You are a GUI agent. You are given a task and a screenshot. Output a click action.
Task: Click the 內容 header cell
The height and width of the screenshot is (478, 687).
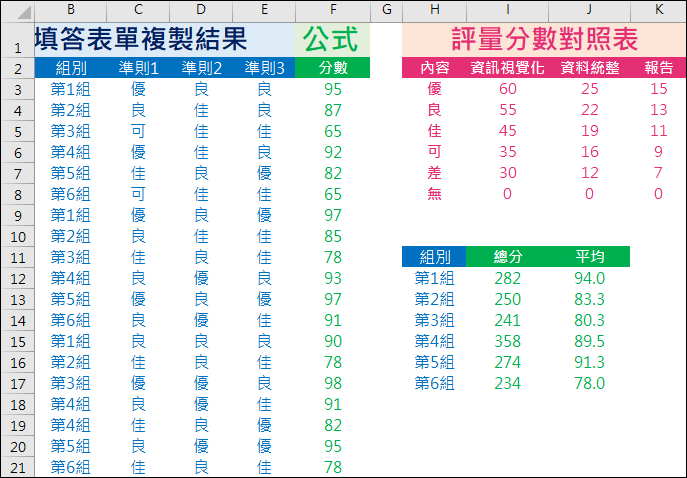tap(435, 68)
